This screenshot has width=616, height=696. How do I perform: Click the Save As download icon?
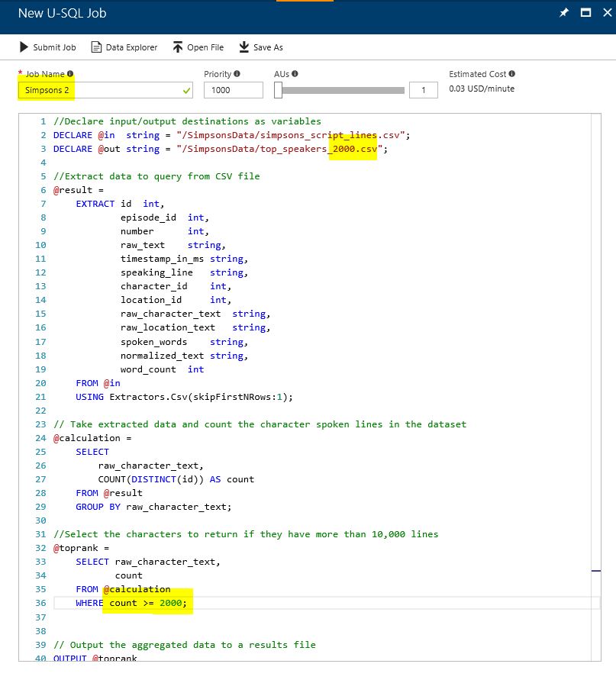point(243,47)
